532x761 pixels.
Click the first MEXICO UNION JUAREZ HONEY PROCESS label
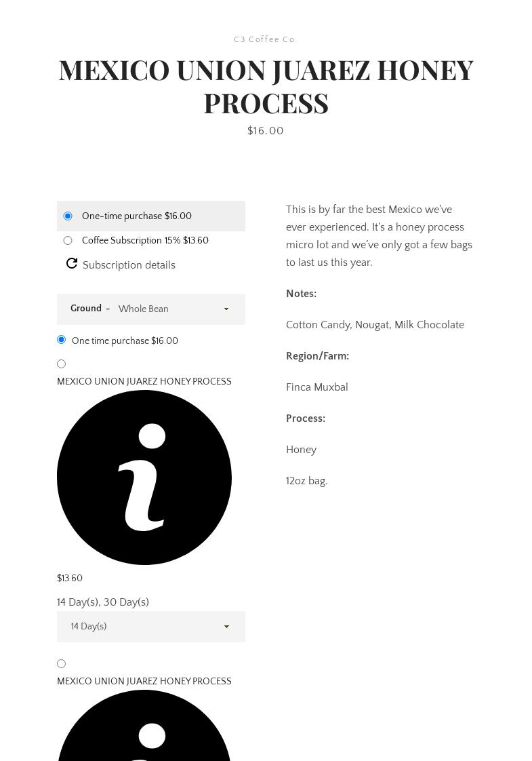click(x=144, y=382)
